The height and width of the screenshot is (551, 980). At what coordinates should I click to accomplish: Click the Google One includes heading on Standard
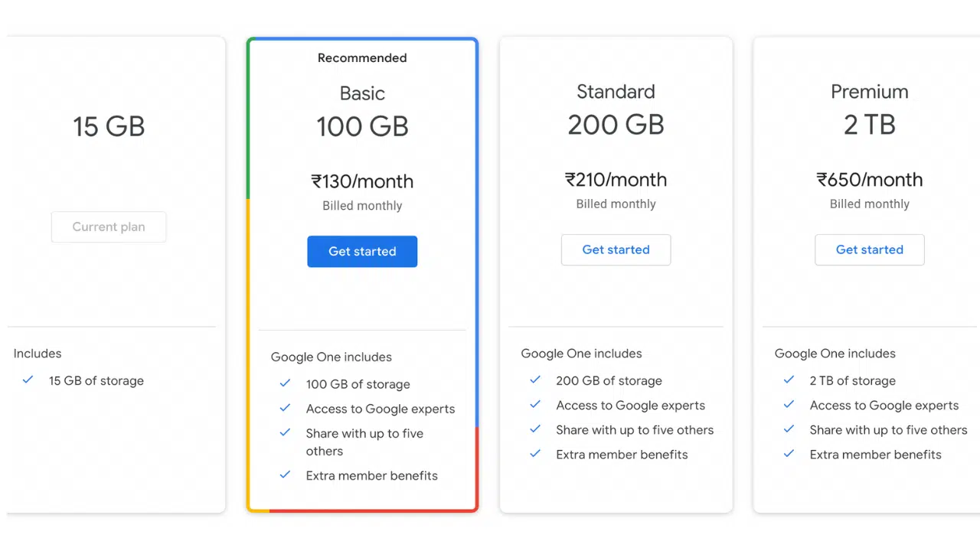(581, 353)
